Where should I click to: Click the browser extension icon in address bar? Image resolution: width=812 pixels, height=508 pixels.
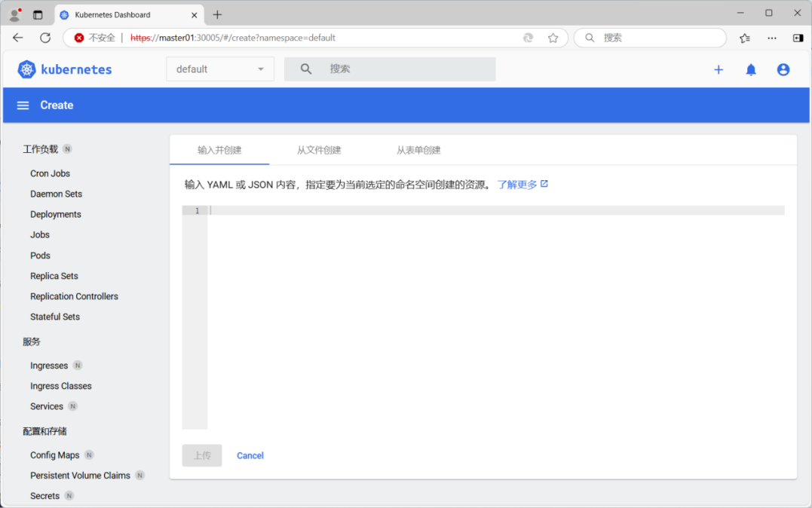pyautogui.click(x=528, y=38)
